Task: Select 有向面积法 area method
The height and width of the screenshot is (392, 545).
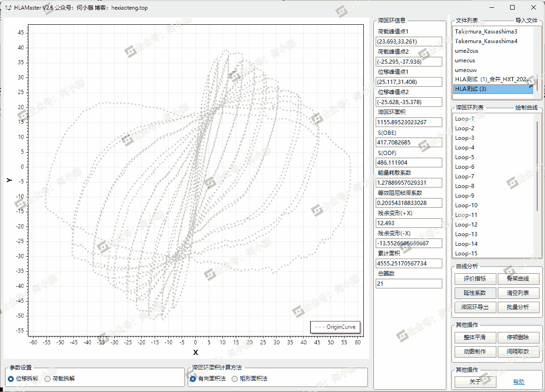Action: 194,379
